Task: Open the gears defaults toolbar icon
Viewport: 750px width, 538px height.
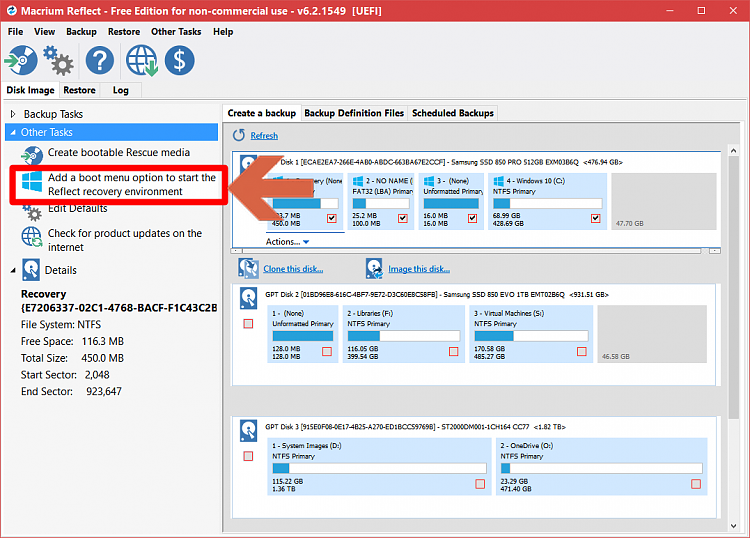Action: tap(59, 60)
